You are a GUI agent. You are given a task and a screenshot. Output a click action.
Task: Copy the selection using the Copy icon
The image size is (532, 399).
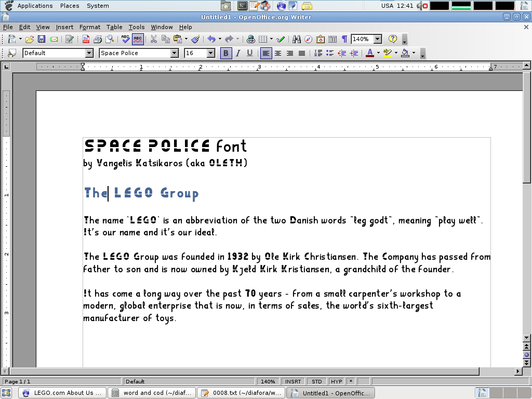pyautogui.click(x=166, y=39)
